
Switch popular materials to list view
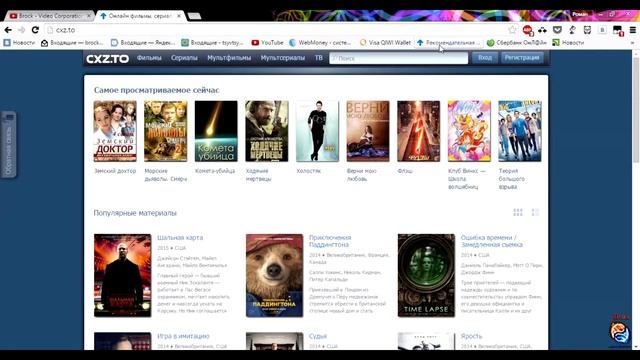[x=535, y=212]
